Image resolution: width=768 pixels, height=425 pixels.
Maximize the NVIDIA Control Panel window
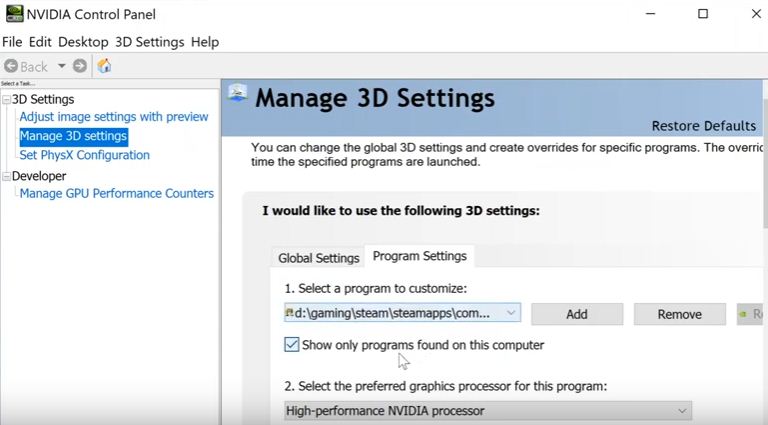703,14
